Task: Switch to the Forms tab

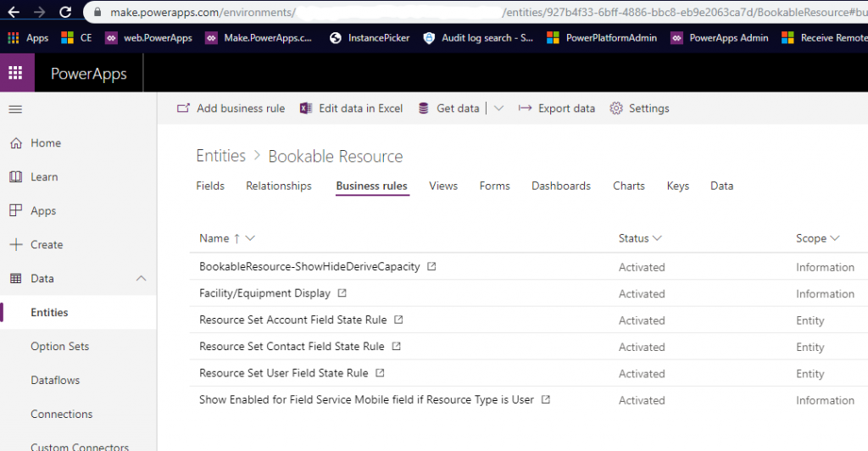Action: tap(495, 186)
